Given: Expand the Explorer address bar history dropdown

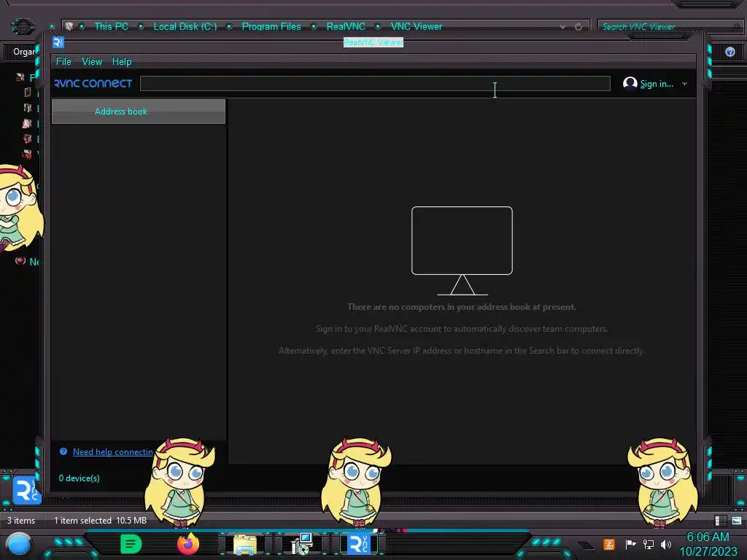Looking at the screenshot, I should point(562,27).
